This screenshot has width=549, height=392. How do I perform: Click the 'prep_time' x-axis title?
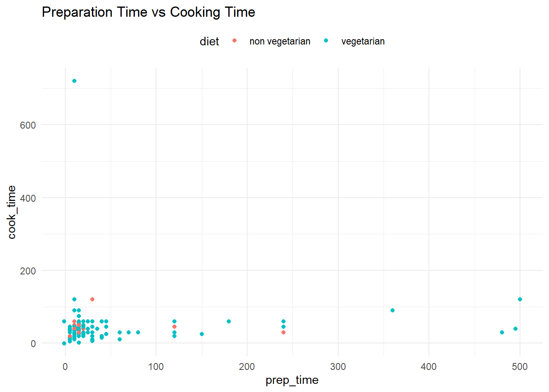292,380
